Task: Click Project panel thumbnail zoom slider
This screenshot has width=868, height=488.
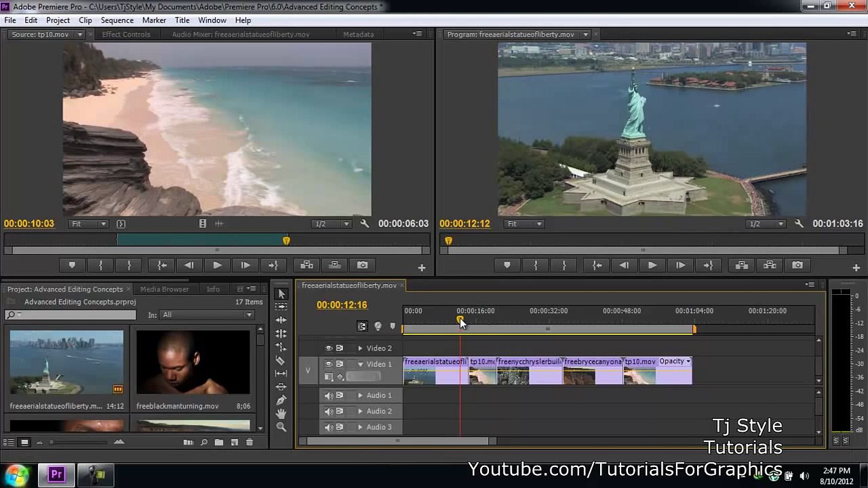Action: tap(79, 443)
